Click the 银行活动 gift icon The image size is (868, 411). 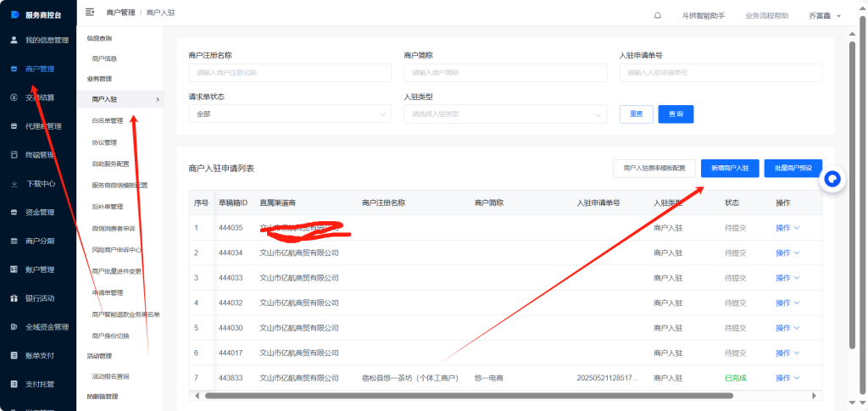(14, 298)
